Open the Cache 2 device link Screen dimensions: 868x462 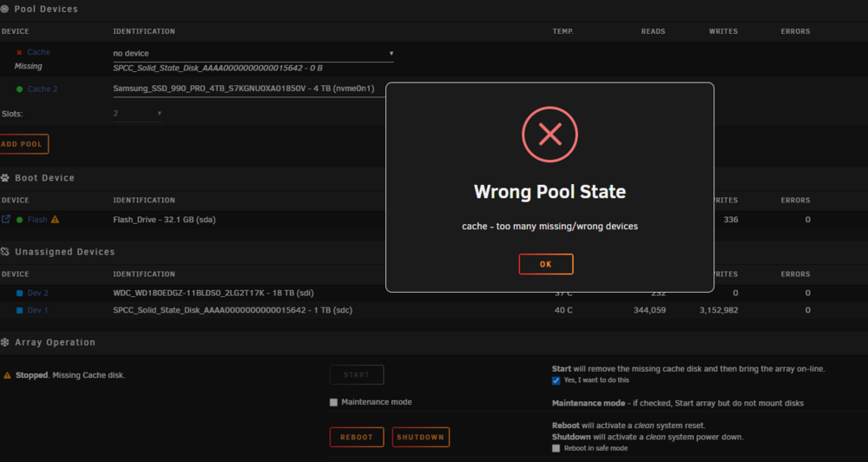point(43,89)
